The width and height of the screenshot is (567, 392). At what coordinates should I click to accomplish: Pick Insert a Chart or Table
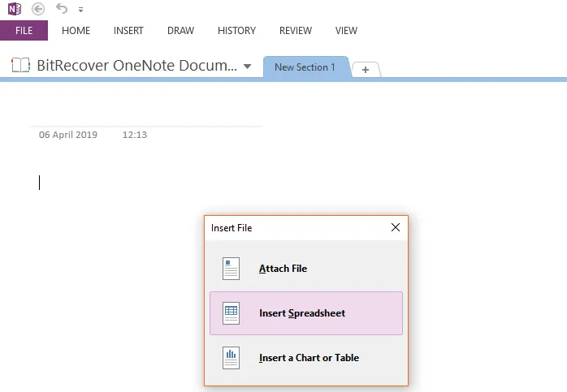pyautogui.click(x=308, y=358)
